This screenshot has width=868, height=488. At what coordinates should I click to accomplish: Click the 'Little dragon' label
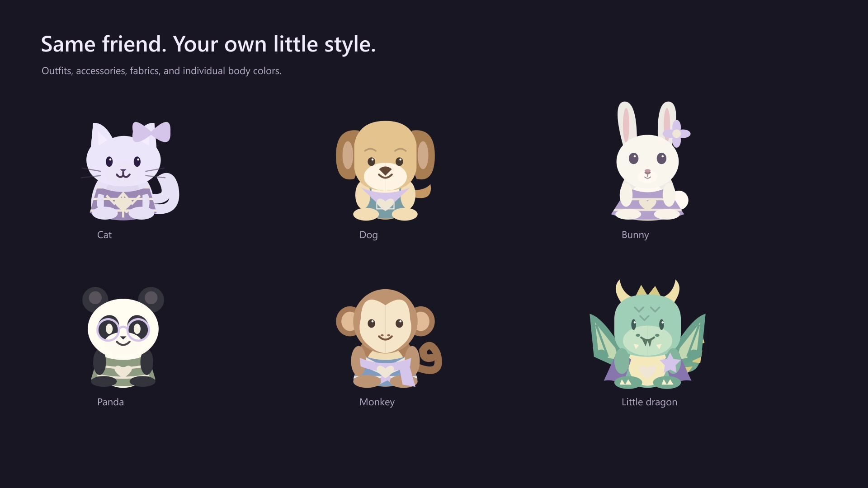click(x=649, y=403)
